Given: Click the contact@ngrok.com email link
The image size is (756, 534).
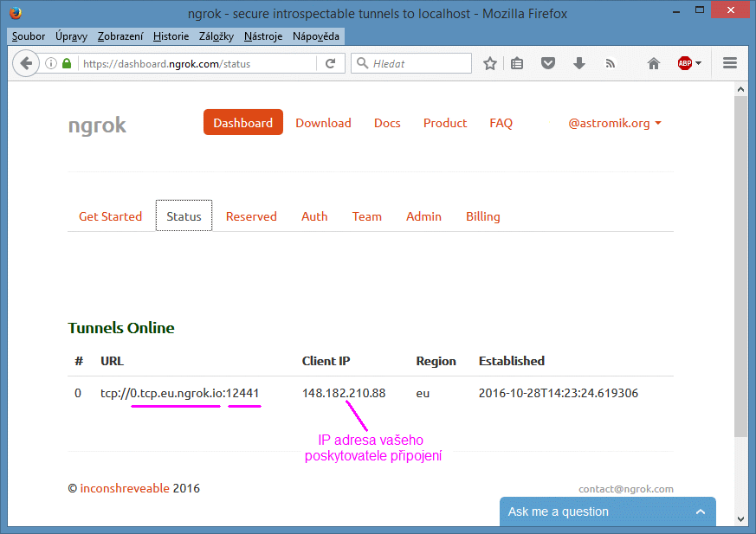Looking at the screenshot, I should pos(626,489).
